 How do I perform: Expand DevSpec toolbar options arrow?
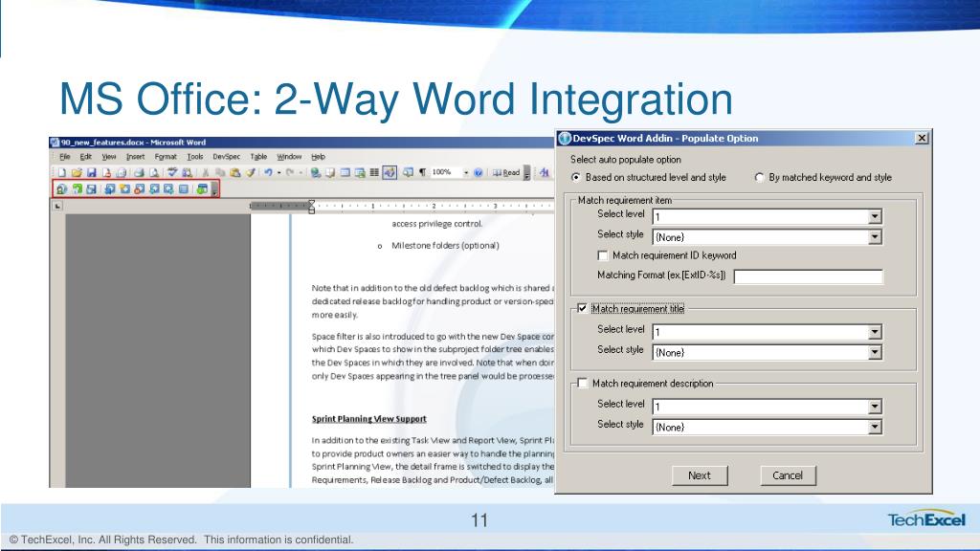point(214,189)
